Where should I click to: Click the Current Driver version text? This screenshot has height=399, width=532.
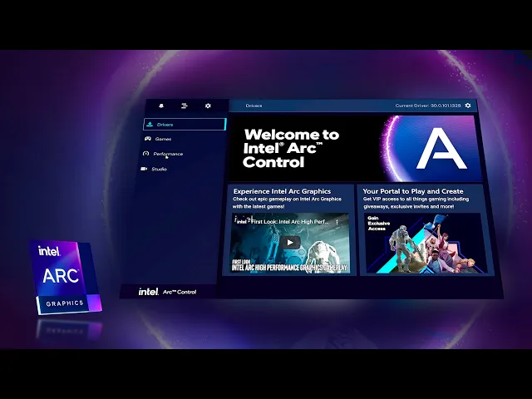pos(428,106)
